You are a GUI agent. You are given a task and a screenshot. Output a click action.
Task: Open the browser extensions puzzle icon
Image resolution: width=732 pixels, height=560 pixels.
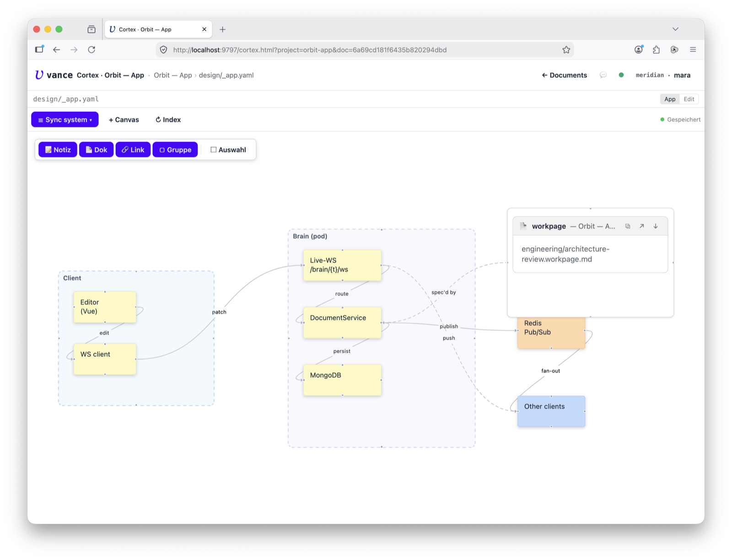click(x=656, y=49)
